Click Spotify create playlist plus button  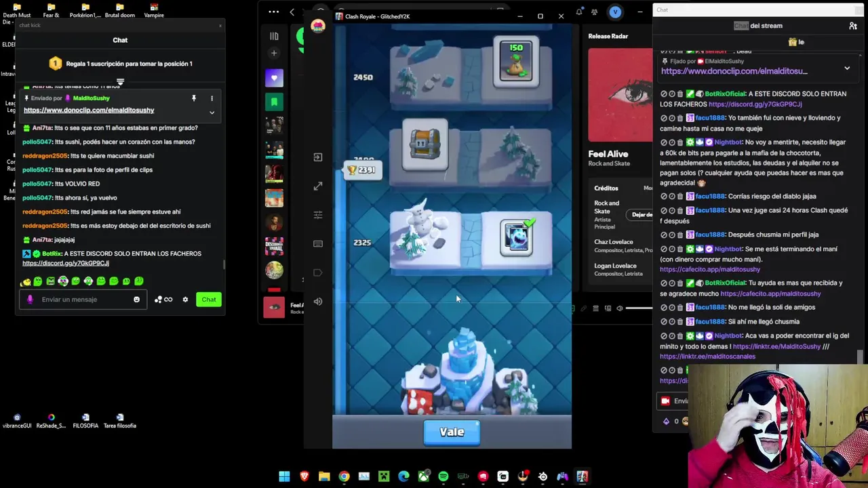pos(274,53)
